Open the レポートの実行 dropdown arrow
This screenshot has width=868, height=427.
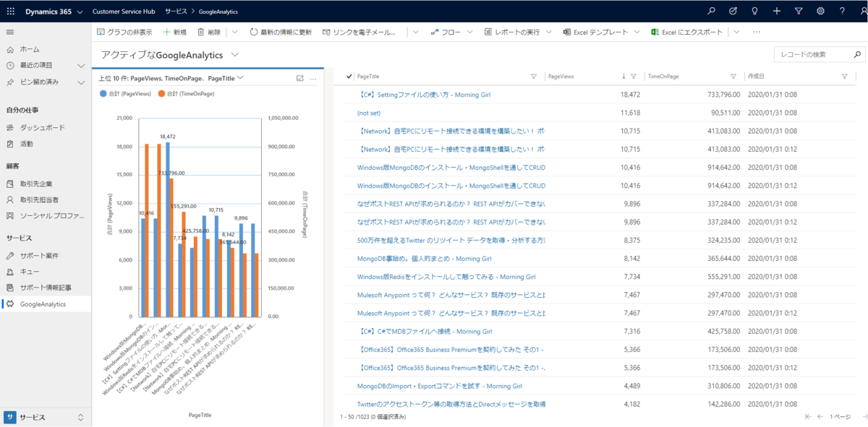coord(548,32)
